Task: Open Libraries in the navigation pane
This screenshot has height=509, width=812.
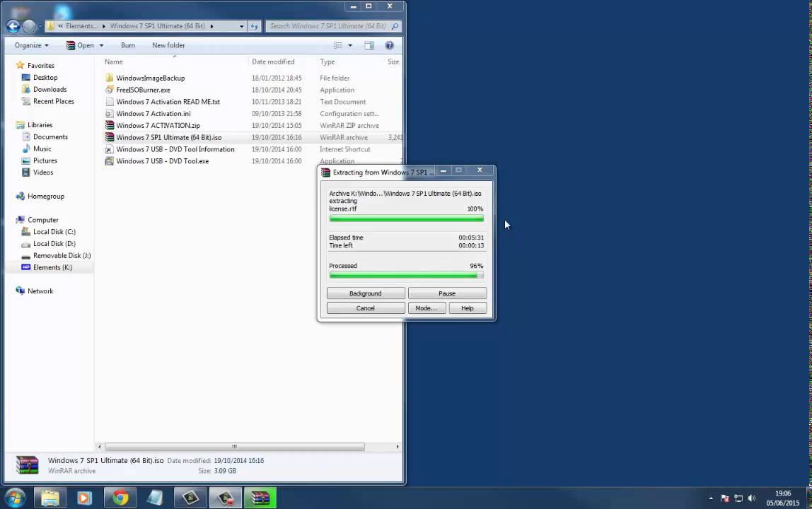Action: 40,125
